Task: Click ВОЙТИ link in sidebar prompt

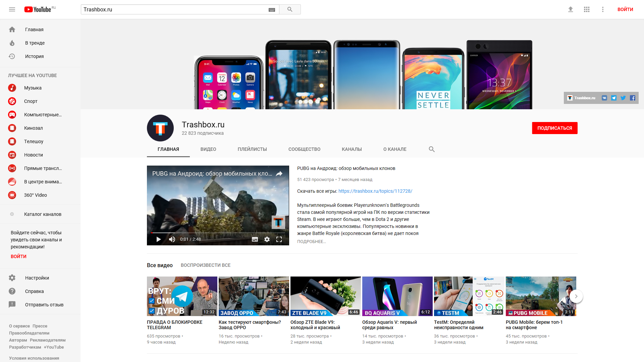Action: point(18,256)
